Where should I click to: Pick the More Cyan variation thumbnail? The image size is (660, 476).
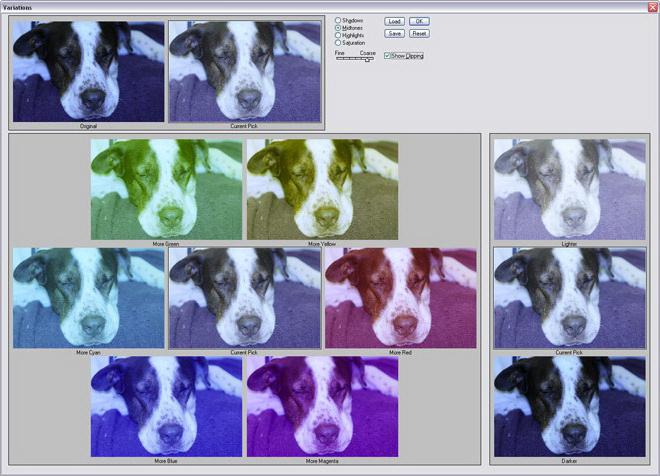tap(88, 298)
